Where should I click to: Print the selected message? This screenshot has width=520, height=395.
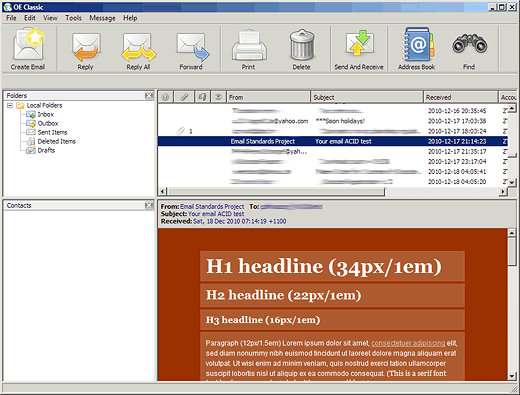(x=249, y=49)
